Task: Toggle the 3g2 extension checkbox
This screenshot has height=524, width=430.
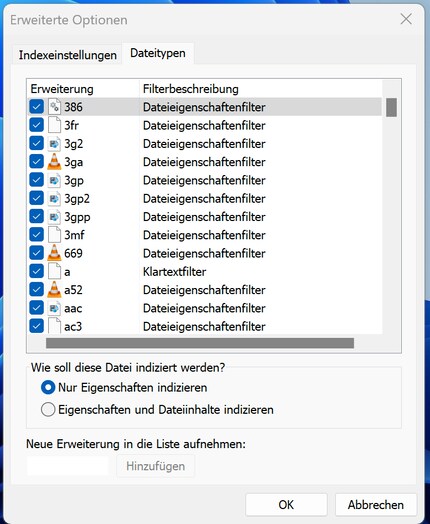Action: tap(36, 144)
